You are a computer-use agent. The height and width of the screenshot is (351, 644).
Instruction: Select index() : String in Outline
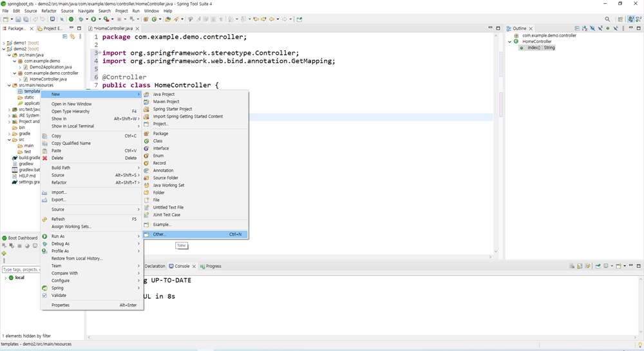coord(541,48)
